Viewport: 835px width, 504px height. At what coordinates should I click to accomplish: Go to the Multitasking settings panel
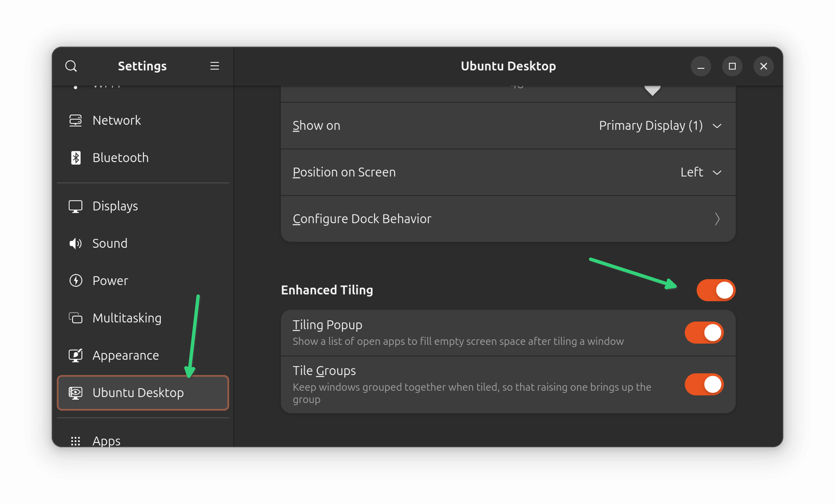click(127, 318)
